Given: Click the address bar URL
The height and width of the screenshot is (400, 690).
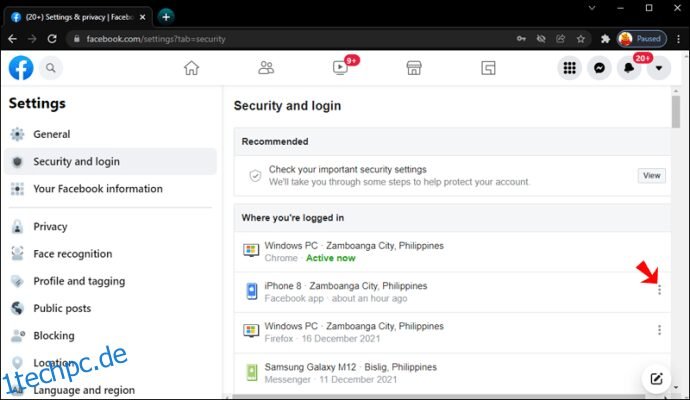Looking at the screenshot, I should [156, 39].
